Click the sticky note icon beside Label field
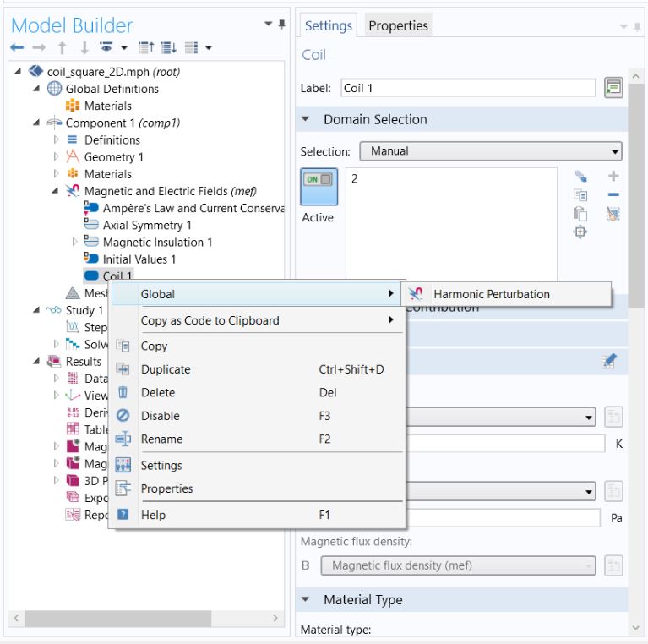 click(x=613, y=88)
